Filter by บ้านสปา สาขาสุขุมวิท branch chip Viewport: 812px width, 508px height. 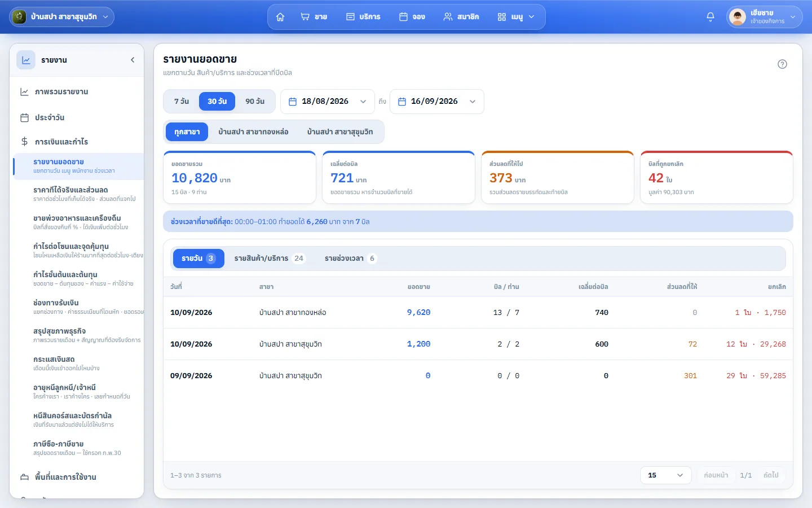tap(340, 132)
